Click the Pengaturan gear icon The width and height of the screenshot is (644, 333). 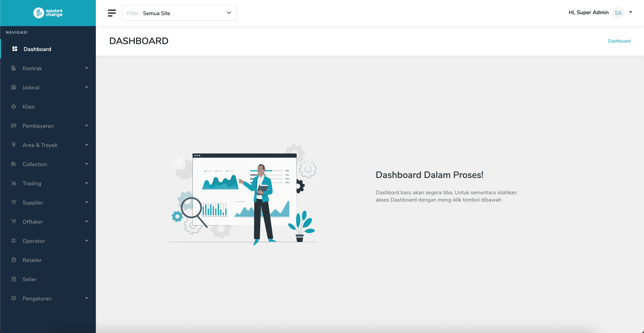pos(14,298)
